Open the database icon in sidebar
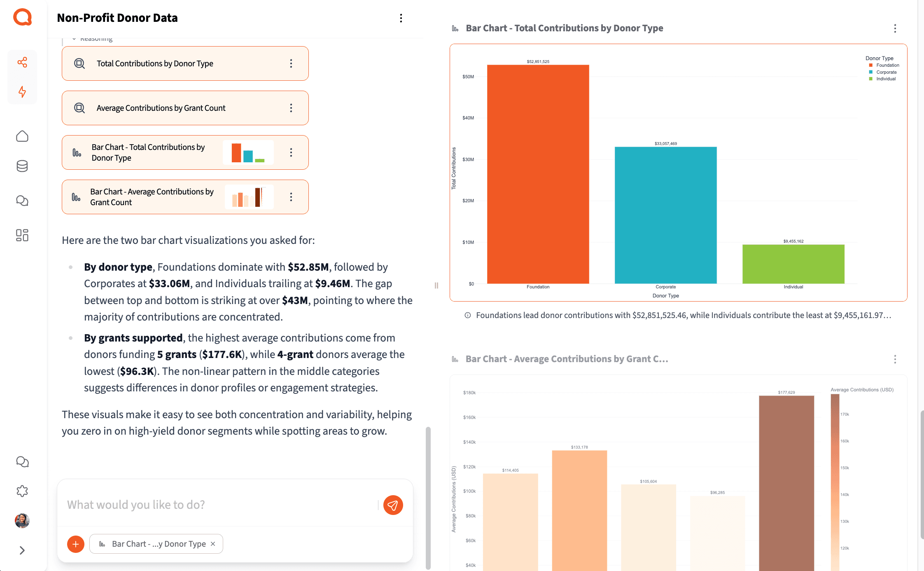 pyautogui.click(x=22, y=166)
